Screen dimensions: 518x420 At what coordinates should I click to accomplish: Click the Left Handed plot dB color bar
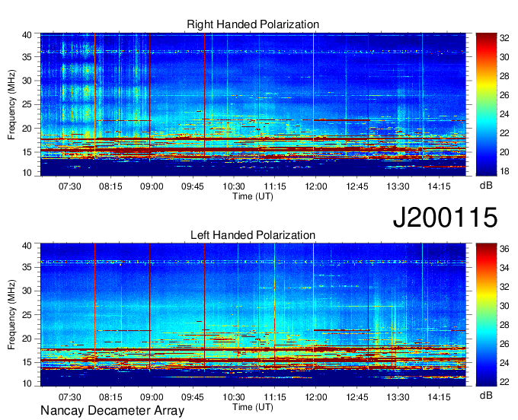[486, 315]
